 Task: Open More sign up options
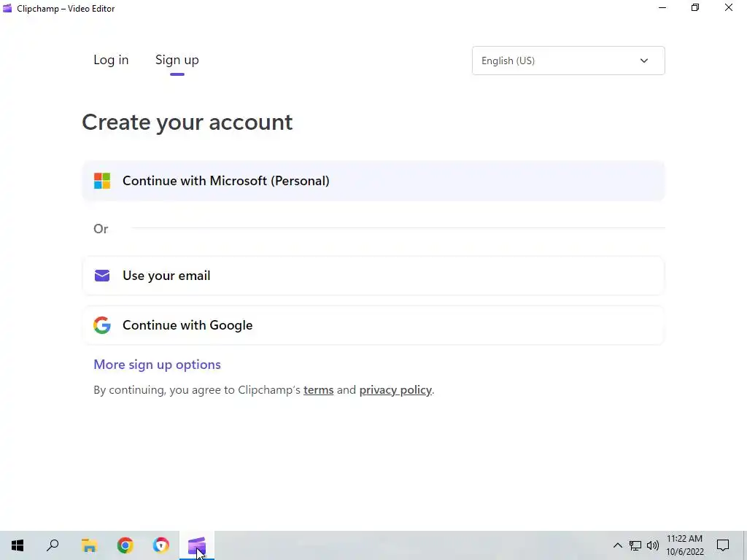click(x=158, y=365)
